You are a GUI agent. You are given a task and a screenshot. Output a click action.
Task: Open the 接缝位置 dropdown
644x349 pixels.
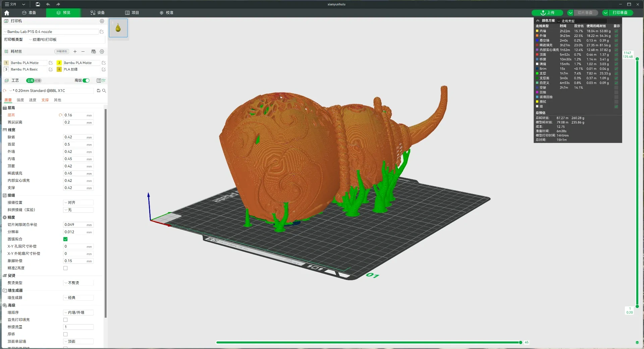coord(78,203)
